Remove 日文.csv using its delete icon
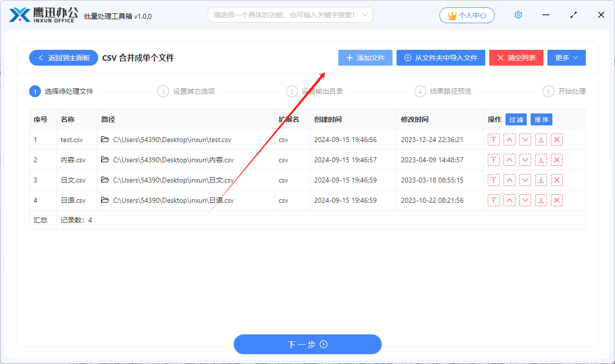 pyautogui.click(x=557, y=180)
